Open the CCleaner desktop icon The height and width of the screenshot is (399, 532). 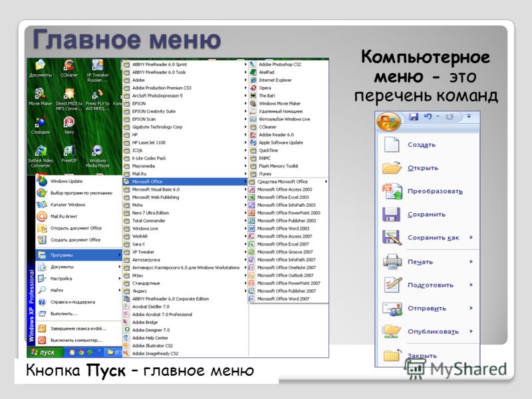coord(69,68)
